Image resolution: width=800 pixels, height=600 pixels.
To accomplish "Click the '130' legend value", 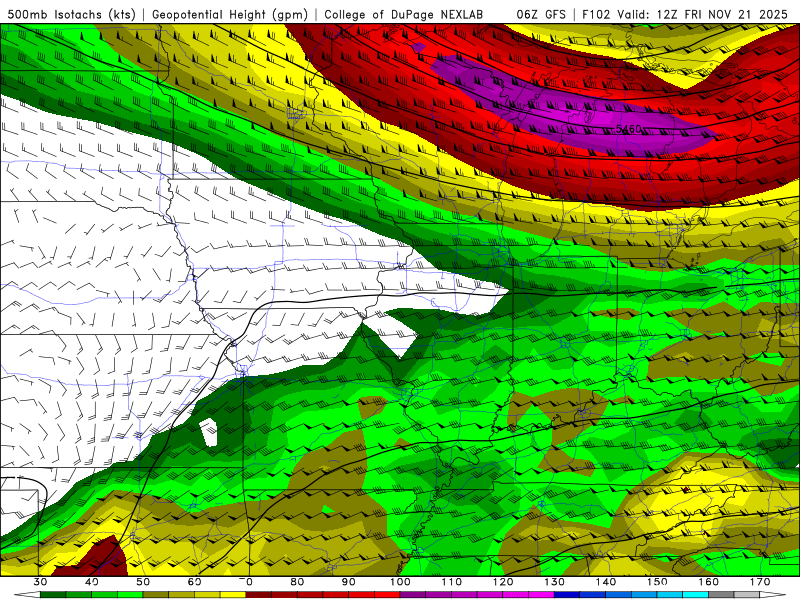I will click(x=554, y=582).
